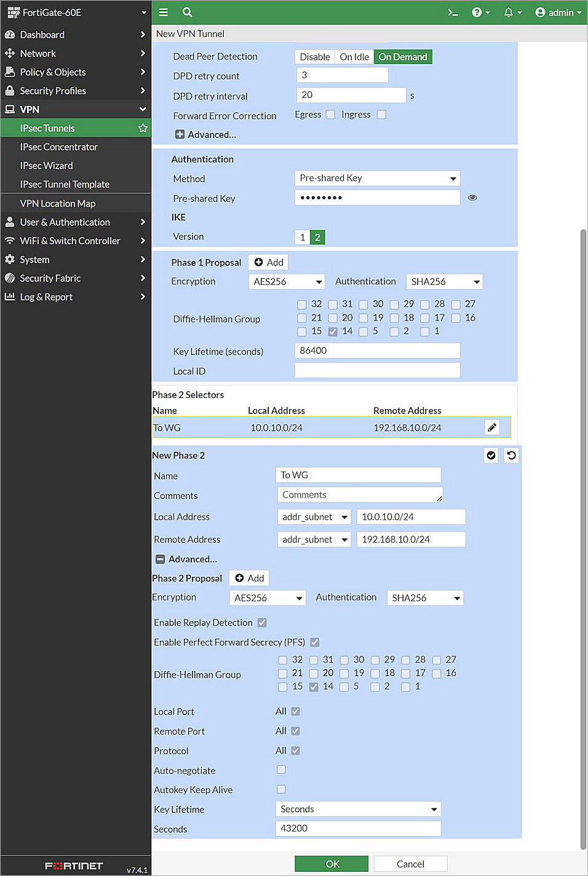
Task: Open authentication Method dropdown
Action: [377, 178]
